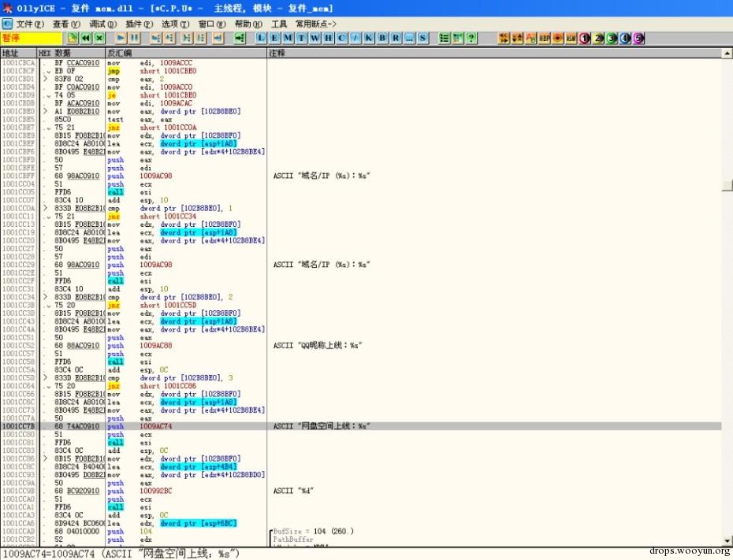Click the close program X toolbar icon

(99, 39)
